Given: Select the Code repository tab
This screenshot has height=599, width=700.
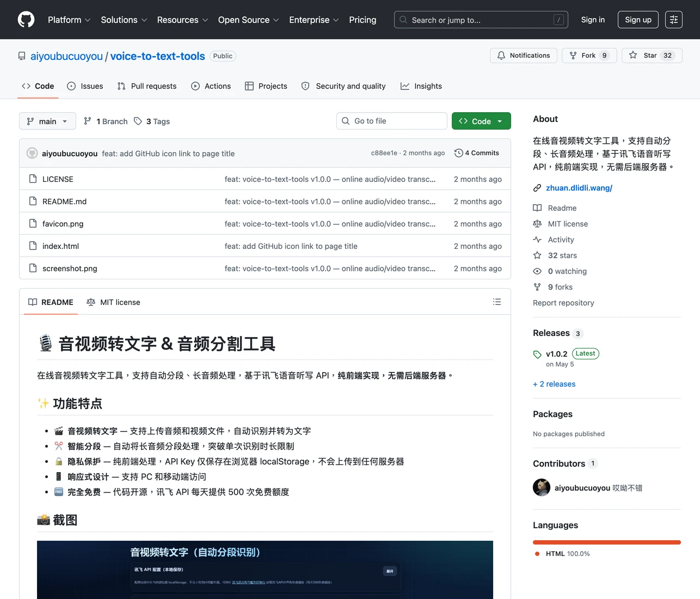Looking at the screenshot, I should point(38,86).
